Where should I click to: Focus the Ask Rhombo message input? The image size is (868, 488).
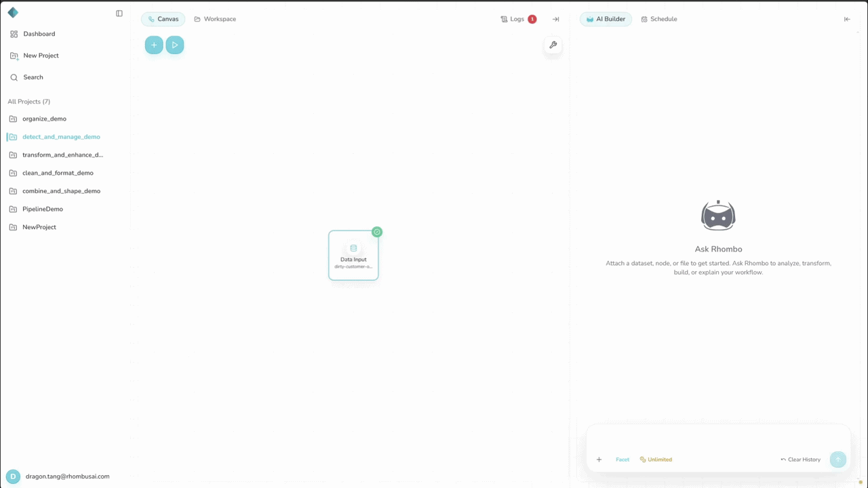pyautogui.click(x=718, y=438)
